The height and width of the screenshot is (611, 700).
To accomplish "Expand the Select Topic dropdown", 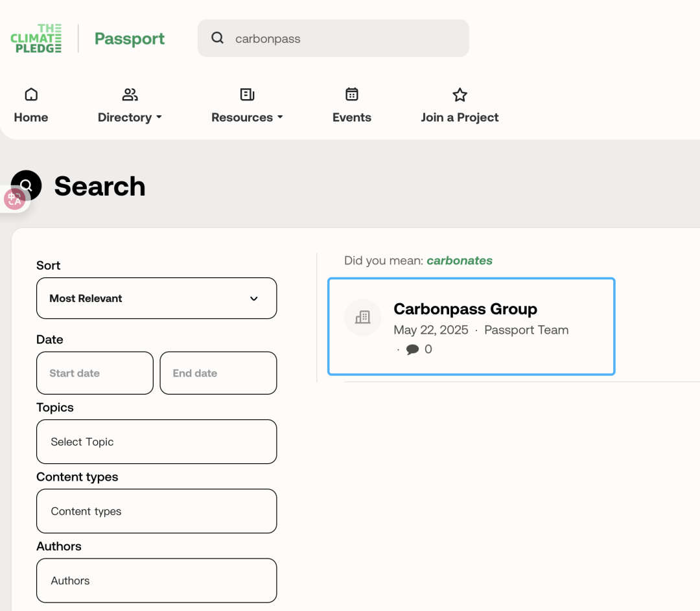I will (x=156, y=442).
